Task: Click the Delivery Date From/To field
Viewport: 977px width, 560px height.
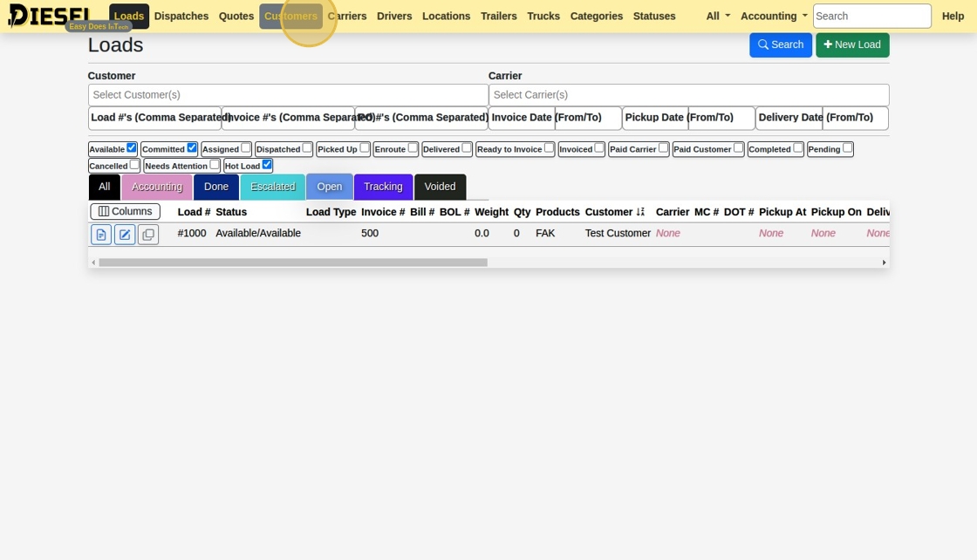Action: click(823, 118)
